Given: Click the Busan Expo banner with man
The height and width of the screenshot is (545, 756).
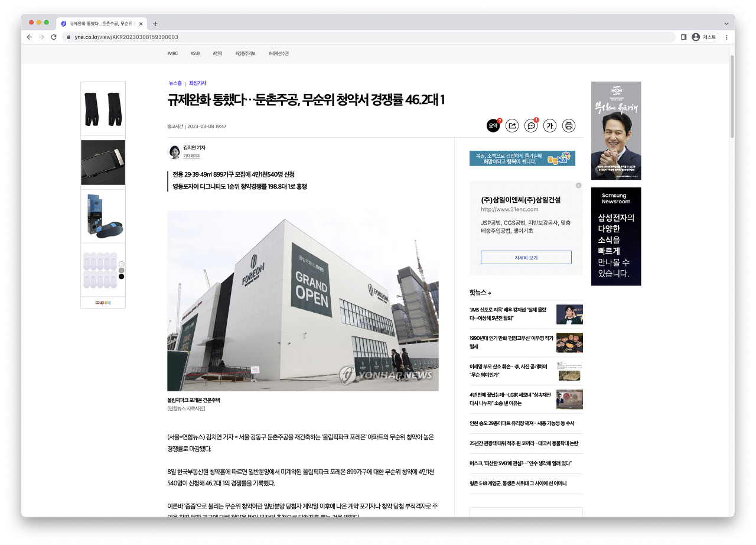Looking at the screenshot, I should tap(616, 131).
